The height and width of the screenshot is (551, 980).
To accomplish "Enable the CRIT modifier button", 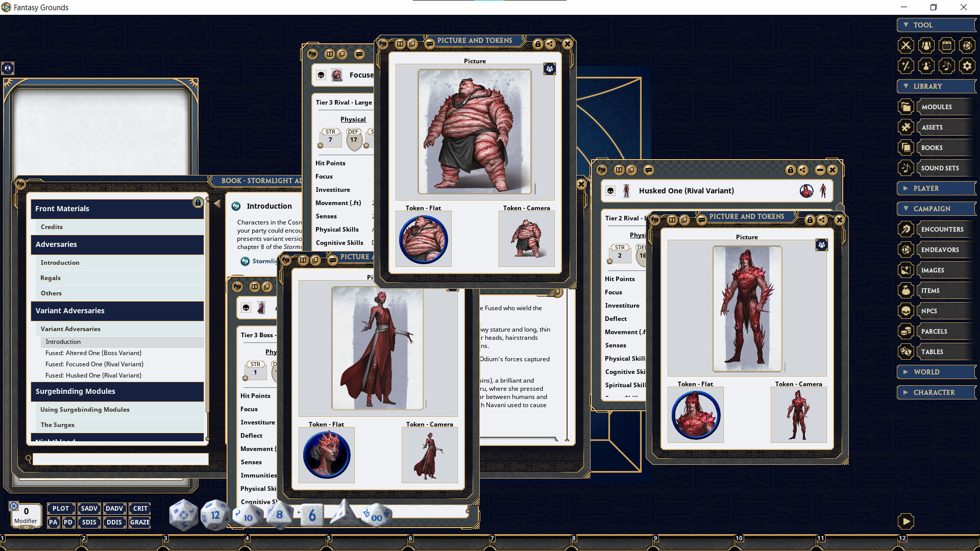I will [x=139, y=508].
